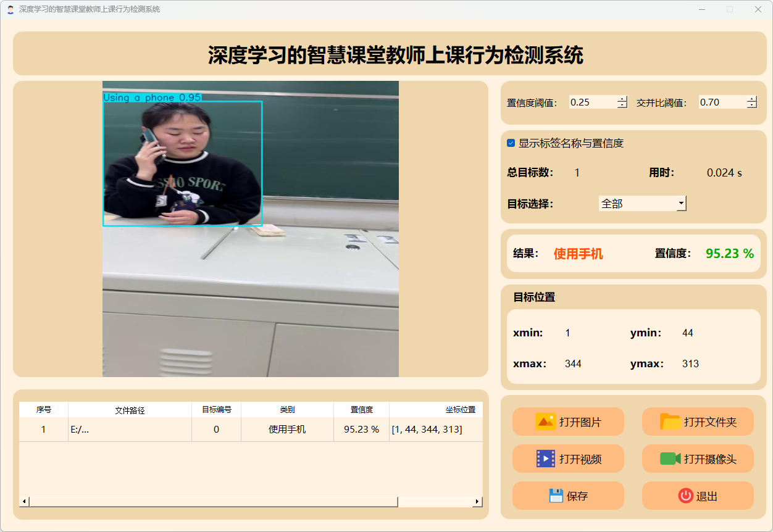The height and width of the screenshot is (532, 773).
Task: Click the app icon in the title bar
Action: pyautogui.click(x=10, y=9)
